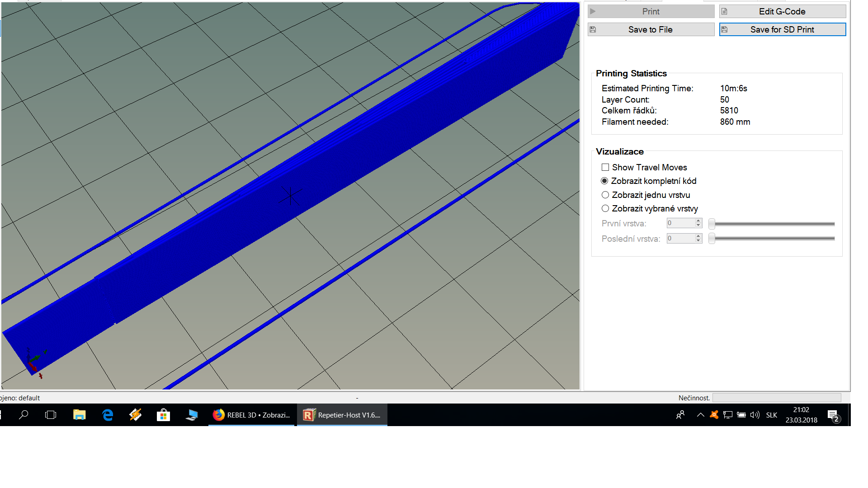868x488 pixels.
Task: Open File Explorer from taskbar
Action: [79, 415]
